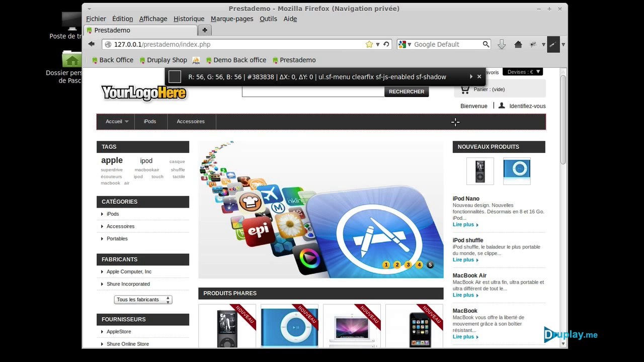The image size is (644, 362).
Task: Go to the Firefox home page icon
Action: 518,44
